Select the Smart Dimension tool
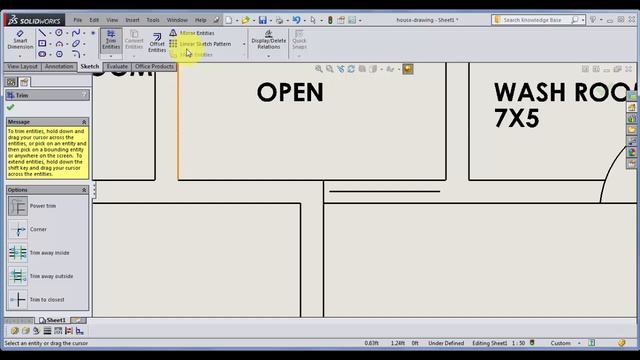Screen dimensions: 640x360 (x=20, y=40)
